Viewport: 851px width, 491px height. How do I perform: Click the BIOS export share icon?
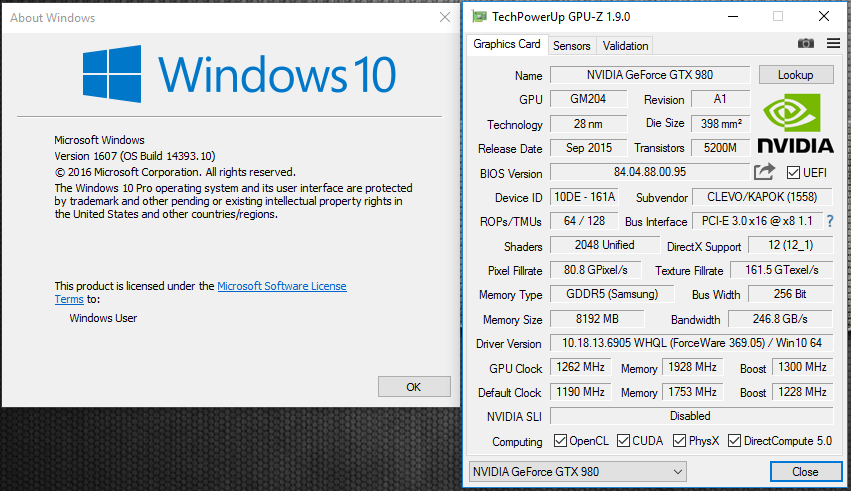[764, 172]
